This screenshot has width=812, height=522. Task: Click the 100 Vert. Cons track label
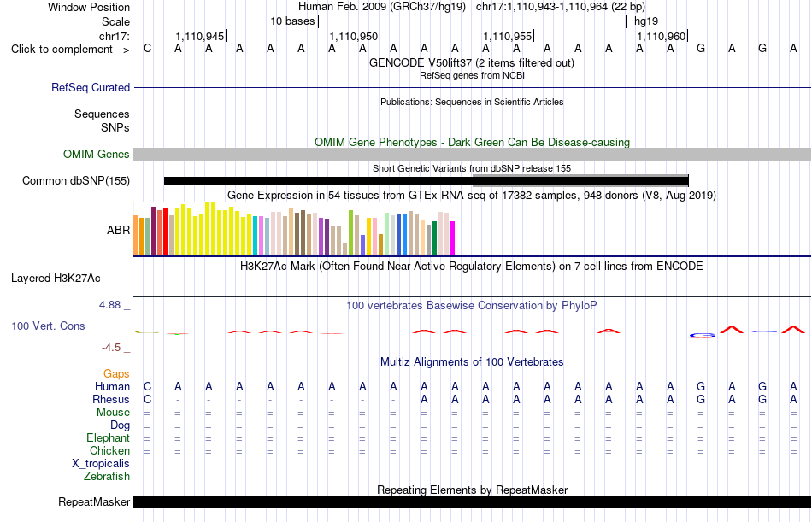coord(48,326)
